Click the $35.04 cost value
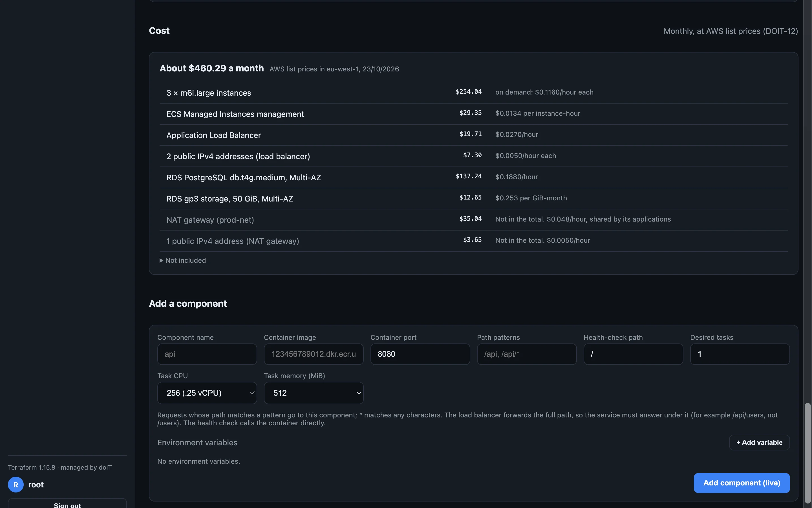 click(x=470, y=219)
